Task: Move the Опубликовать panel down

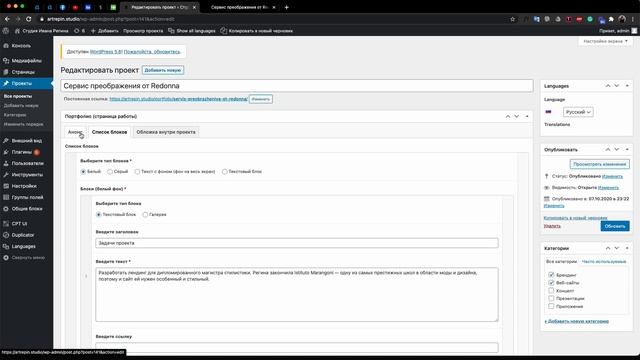Action: pyautogui.click(x=617, y=149)
